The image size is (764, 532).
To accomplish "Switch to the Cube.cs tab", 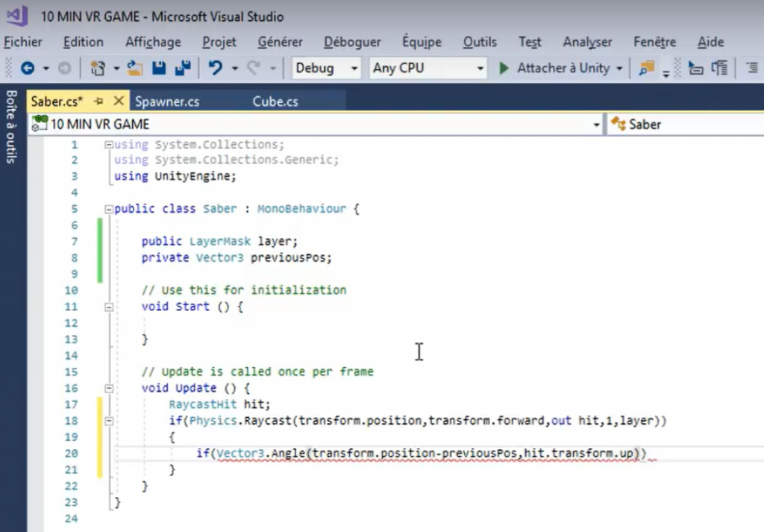I will click(275, 101).
